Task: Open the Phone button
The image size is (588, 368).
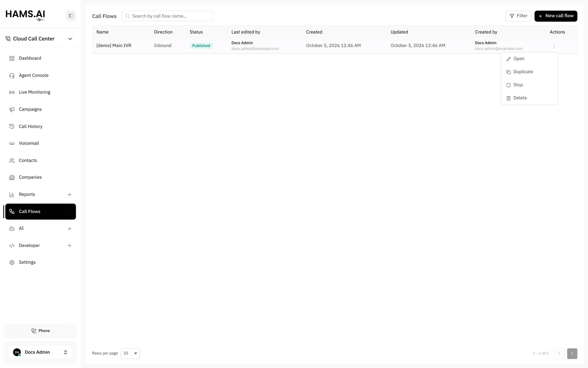Action: (40, 331)
